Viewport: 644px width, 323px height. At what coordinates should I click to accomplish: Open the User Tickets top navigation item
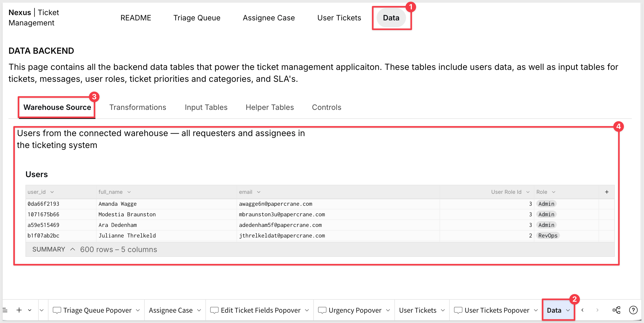tap(339, 18)
